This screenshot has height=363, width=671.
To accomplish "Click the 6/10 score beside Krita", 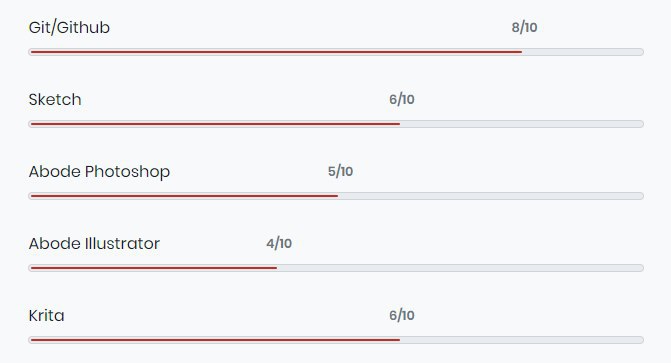I will (x=402, y=315).
